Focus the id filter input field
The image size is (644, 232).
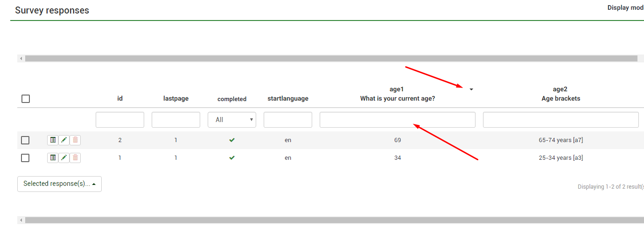(x=120, y=120)
